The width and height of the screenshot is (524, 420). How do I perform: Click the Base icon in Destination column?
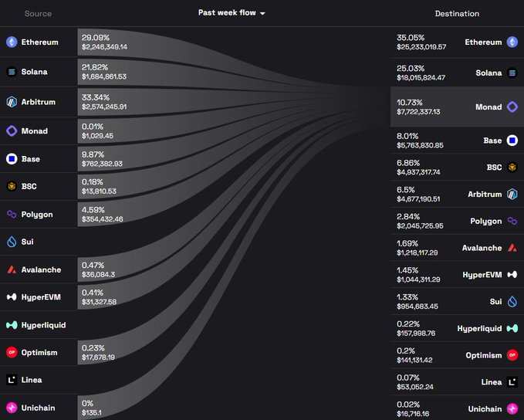512,141
